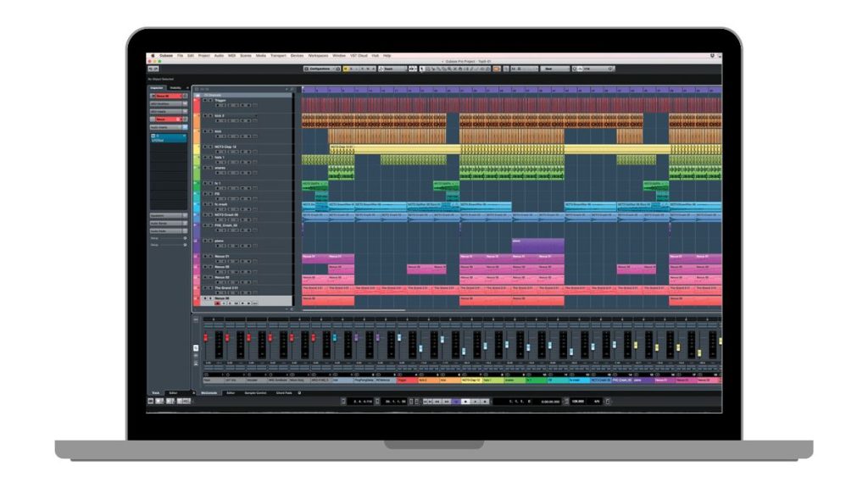Click the purple piano clip in the arrangement
The width and height of the screenshot is (868, 488).
tap(537, 246)
